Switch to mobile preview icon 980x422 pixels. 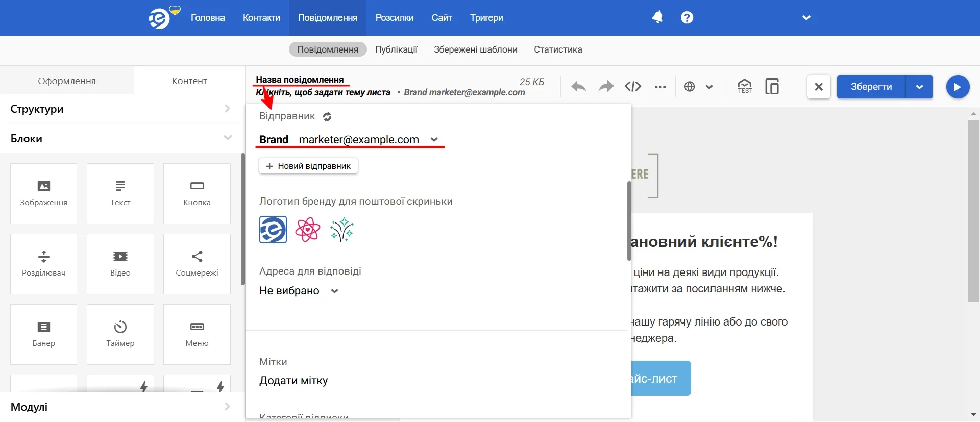(772, 86)
